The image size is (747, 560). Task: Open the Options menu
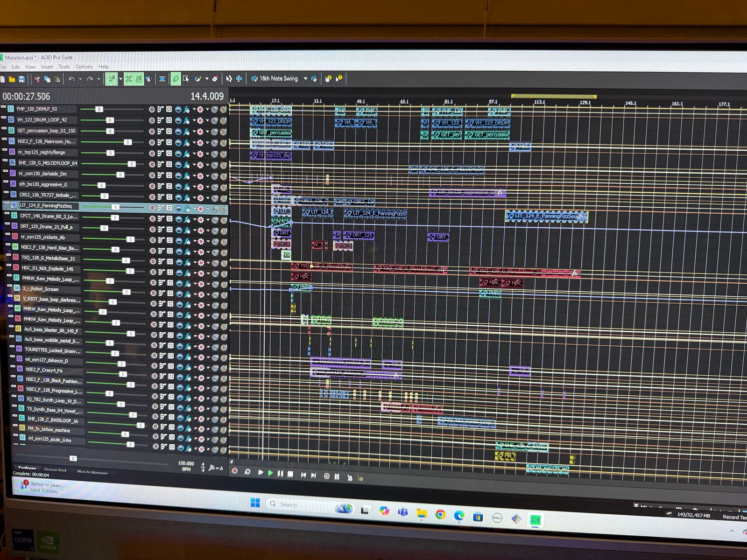(84, 67)
